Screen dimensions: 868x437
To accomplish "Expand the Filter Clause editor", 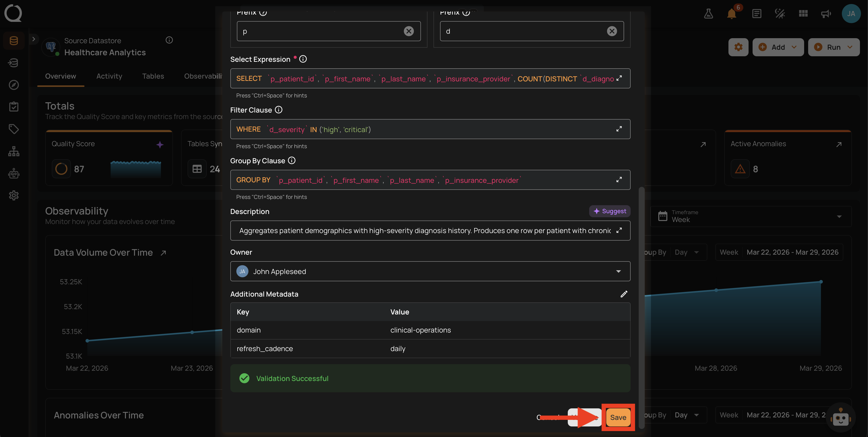I will [619, 129].
